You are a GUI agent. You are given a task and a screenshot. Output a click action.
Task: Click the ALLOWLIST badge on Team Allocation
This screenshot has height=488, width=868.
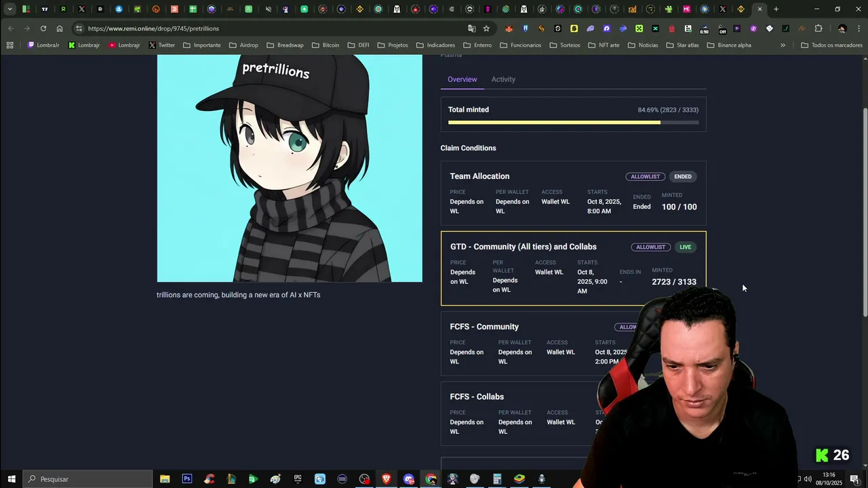tap(645, 176)
